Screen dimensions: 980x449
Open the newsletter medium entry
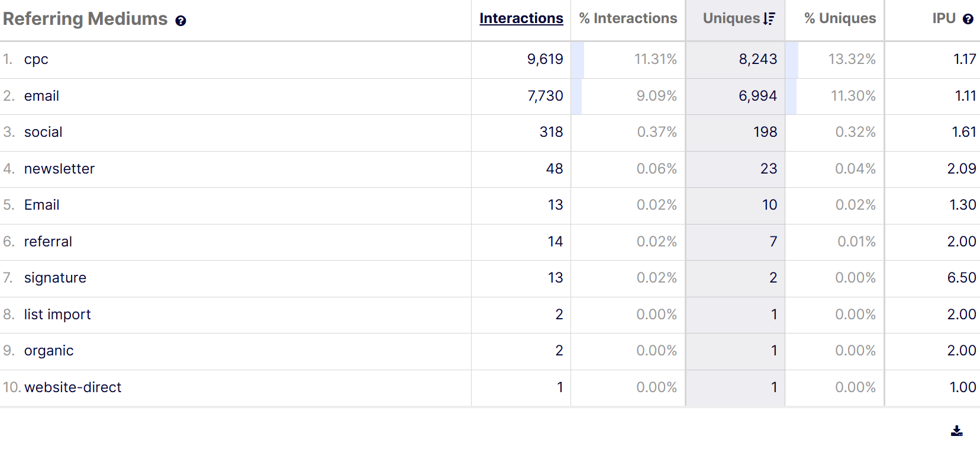pyautogui.click(x=59, y=169)
